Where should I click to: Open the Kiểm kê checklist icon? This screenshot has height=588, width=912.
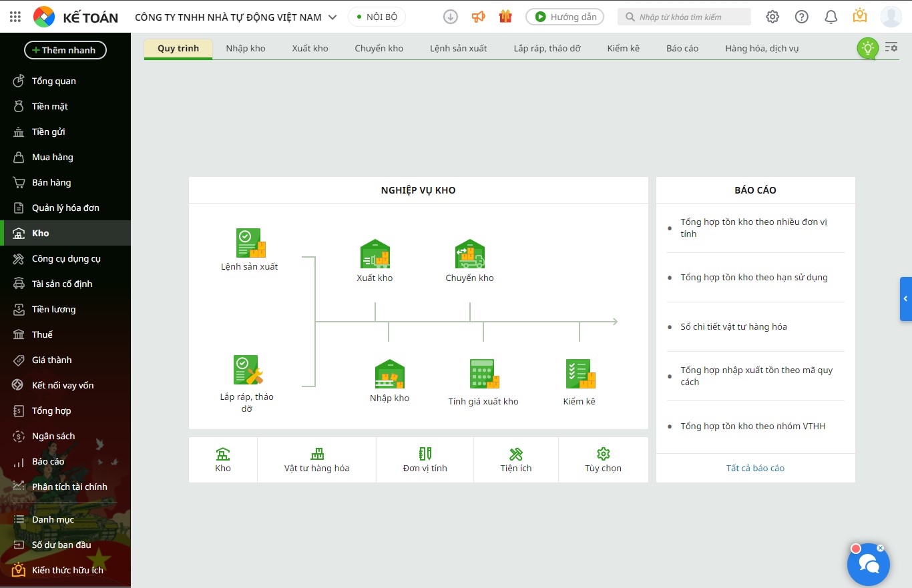(x=580, y=374)
